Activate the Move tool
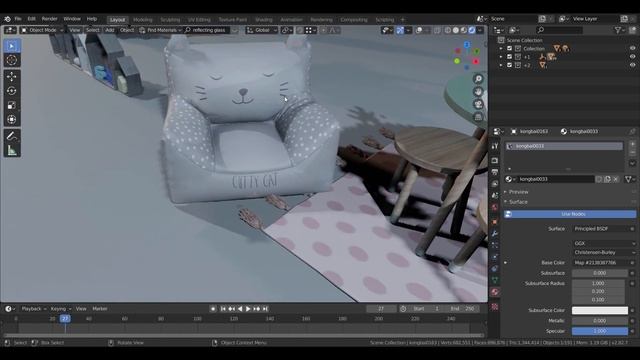 (12, 76)
